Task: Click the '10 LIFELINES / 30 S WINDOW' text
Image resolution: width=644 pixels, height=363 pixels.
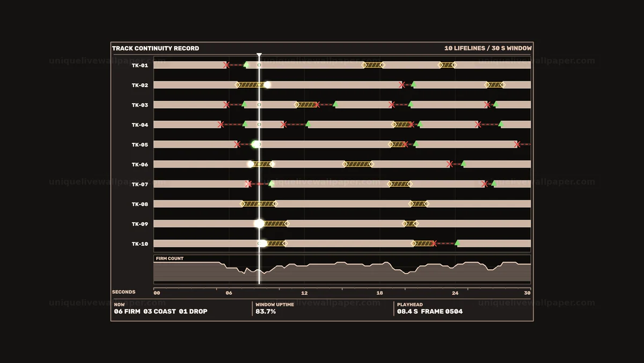Action: [x=488, y=48]
